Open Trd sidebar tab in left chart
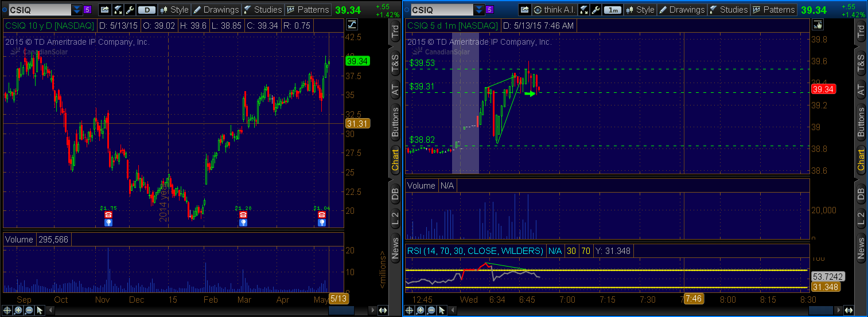 pos(395,32)
